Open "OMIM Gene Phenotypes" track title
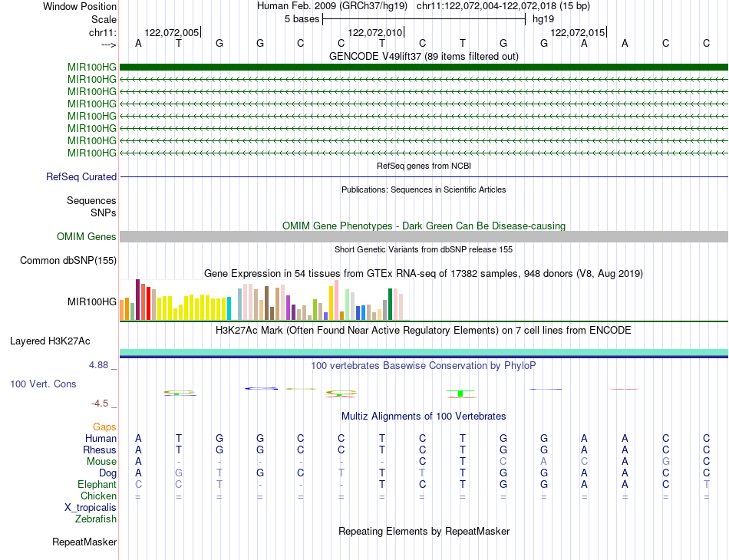 [424, 226]
